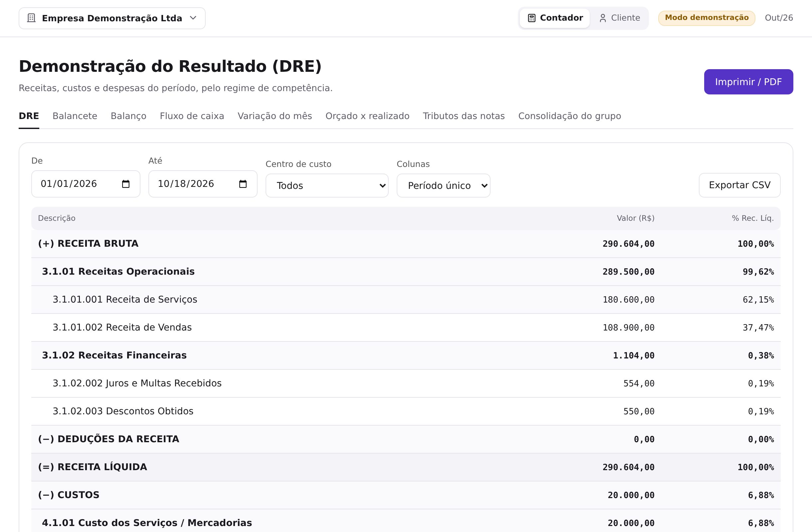The height and width of the screenshot is (532, 812).
Task: Go to Fluxo de caixa tab
Action: (192, 116)
